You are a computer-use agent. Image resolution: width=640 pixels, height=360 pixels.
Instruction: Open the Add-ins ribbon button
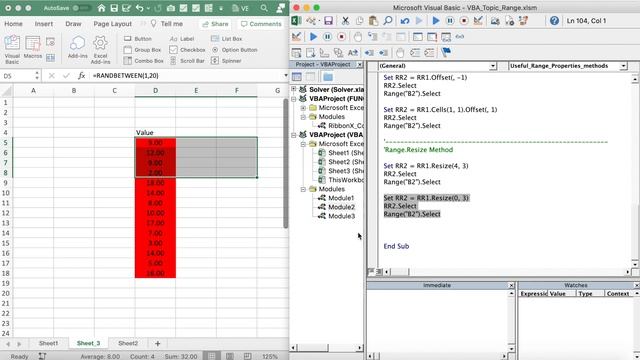(78, 47)
